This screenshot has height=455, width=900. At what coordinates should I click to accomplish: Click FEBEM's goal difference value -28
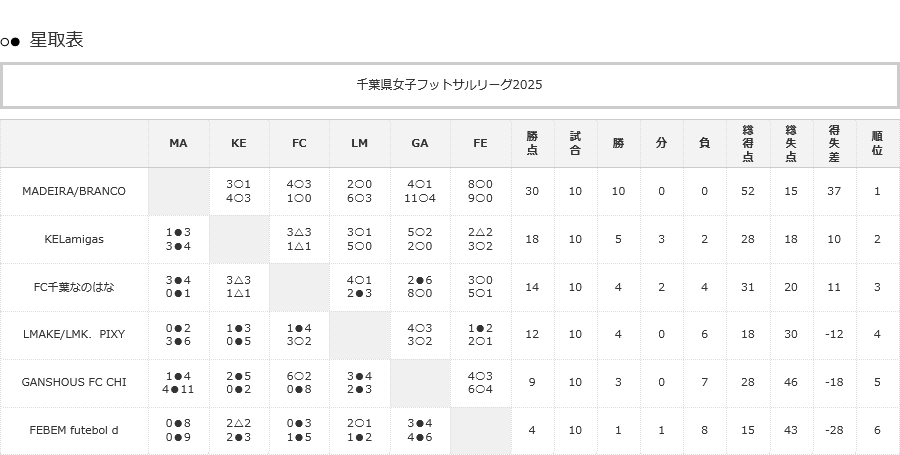tap(834, 430)
